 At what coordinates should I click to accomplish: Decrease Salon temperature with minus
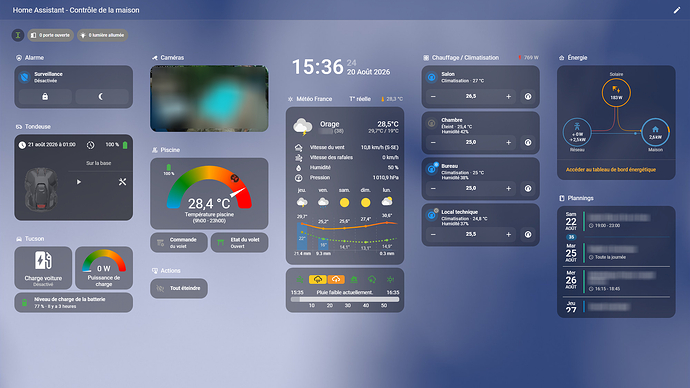[433, 96]
